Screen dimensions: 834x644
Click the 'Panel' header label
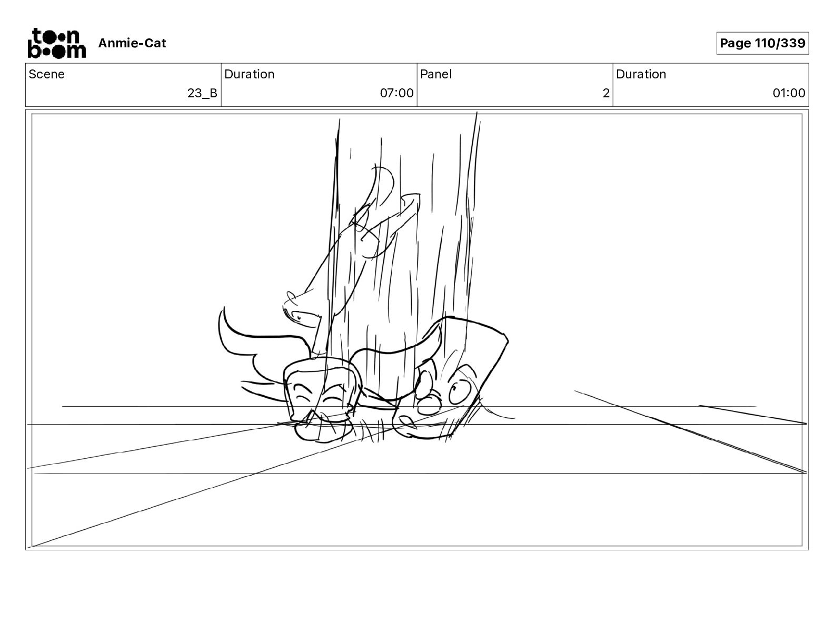[436, 74]
